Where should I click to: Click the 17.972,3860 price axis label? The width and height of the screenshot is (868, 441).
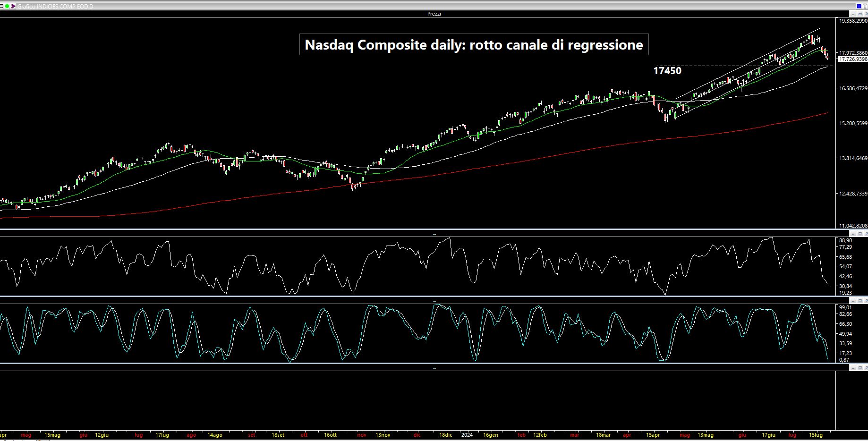tap(853, 53)
